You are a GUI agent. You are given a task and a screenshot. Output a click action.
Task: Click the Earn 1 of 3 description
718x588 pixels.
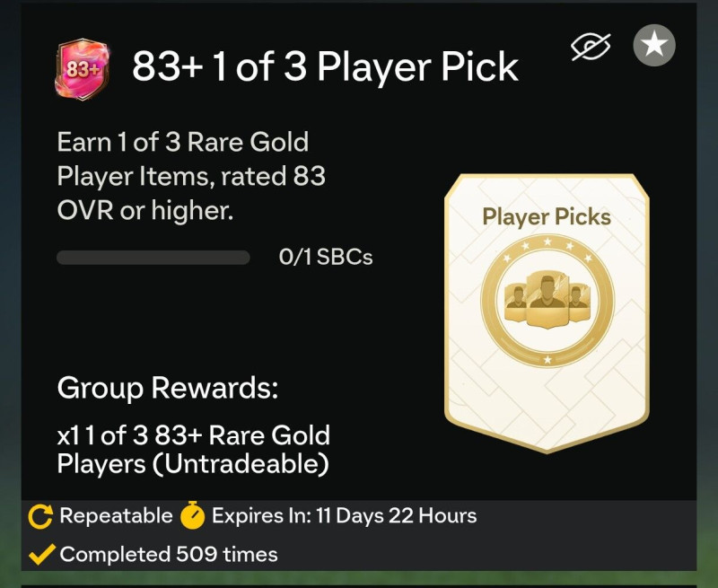(191, 176)
